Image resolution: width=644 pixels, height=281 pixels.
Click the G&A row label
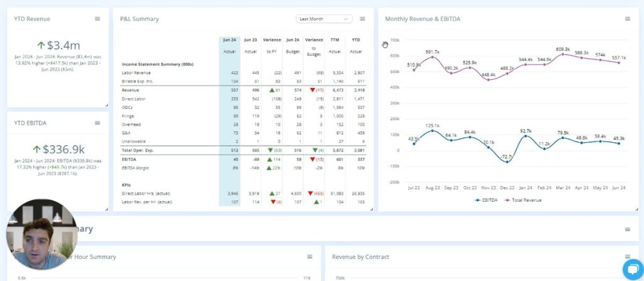point(126,133)
